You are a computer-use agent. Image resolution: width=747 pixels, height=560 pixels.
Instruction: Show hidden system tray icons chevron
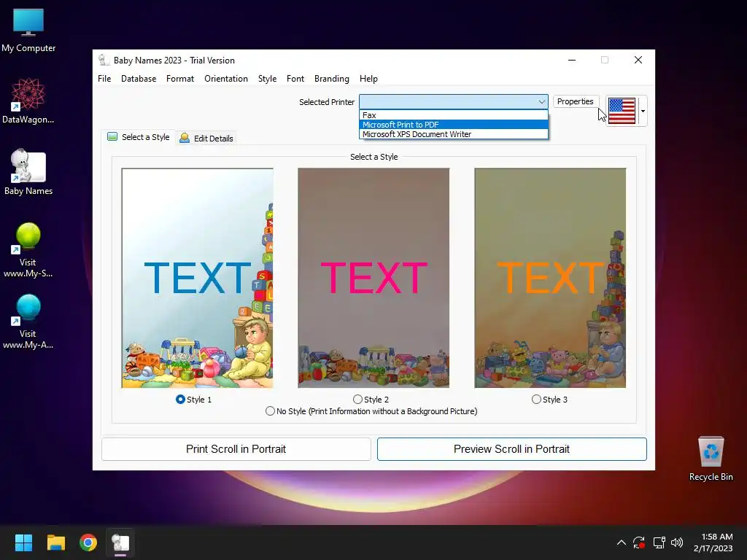click(622, 542)
